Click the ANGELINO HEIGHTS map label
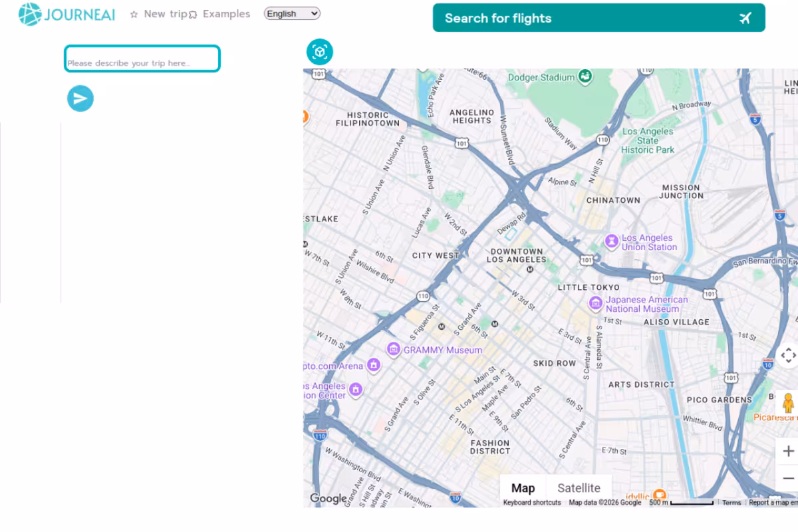 [471, 116]
